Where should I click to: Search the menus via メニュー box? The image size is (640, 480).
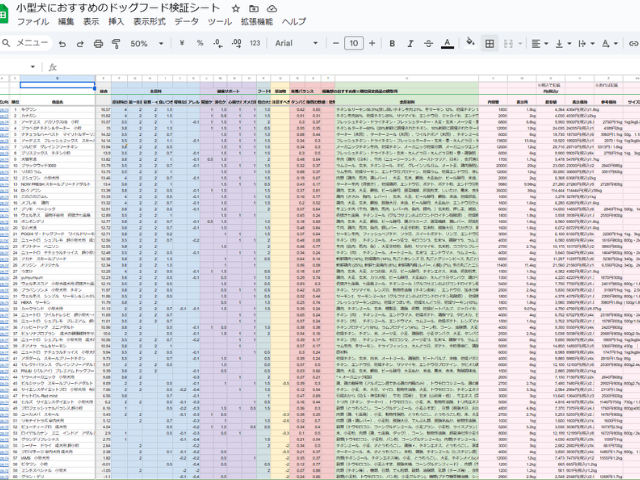[27, 43]
